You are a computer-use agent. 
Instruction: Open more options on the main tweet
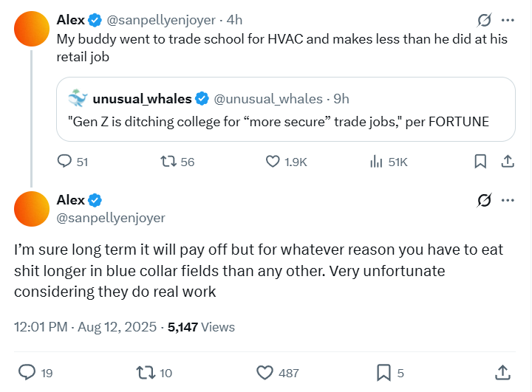click(508, 201)
